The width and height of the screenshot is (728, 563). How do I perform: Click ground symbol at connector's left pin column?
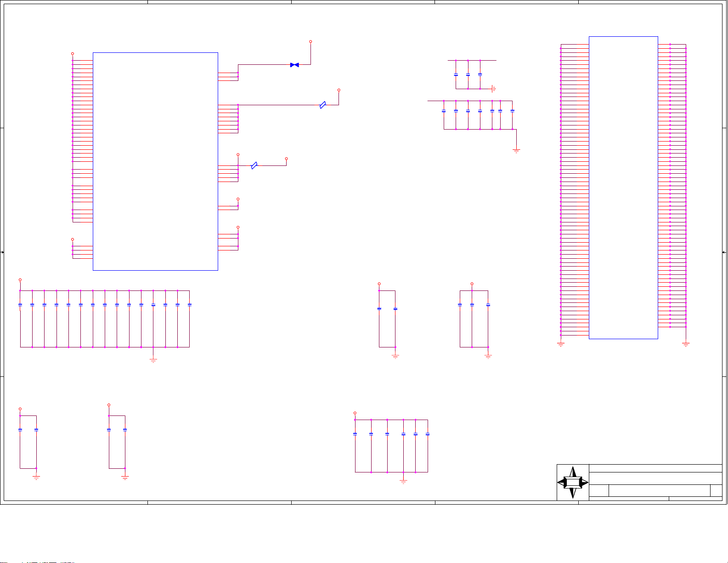[x=561, y=344]
